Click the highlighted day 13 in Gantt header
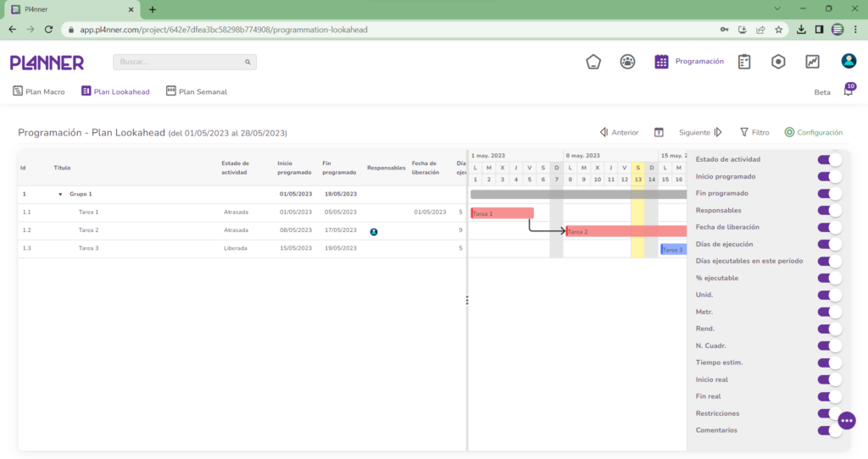This screenshot has height=459, width=868. 637,180
